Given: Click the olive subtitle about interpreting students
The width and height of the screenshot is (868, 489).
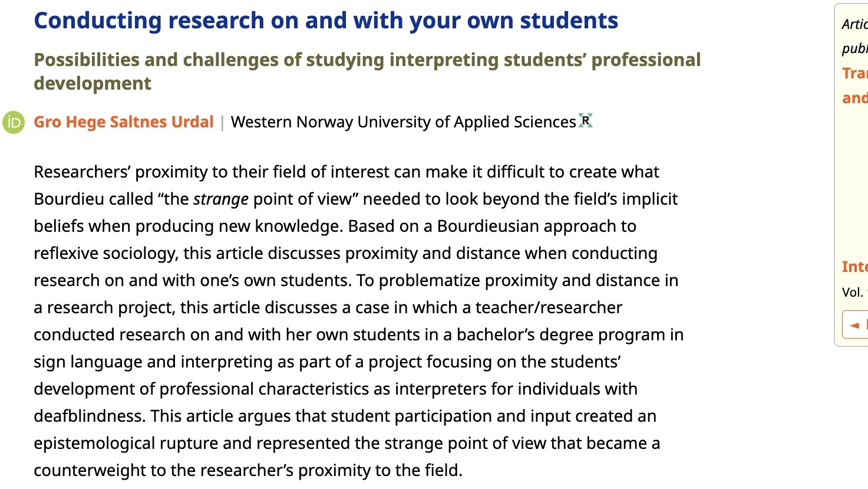Looking at the screenshot, I should click(x=367, y=71).
